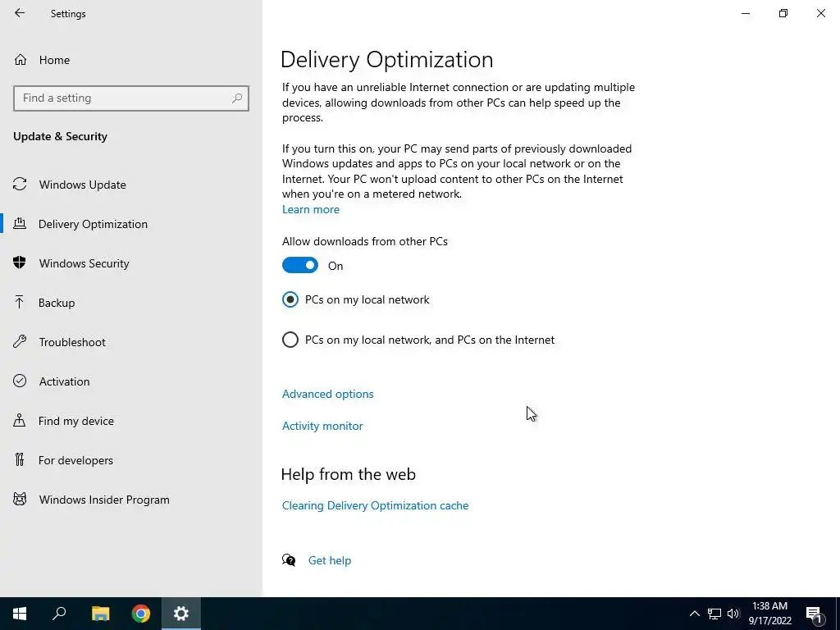Go back with the Settings back arrow
Screen dimensions: 840x630
click(x=20, y=13)
